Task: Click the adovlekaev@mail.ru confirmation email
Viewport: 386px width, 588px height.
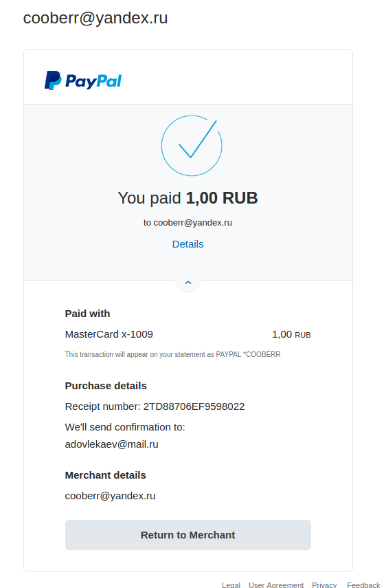Action: (111, 444)
